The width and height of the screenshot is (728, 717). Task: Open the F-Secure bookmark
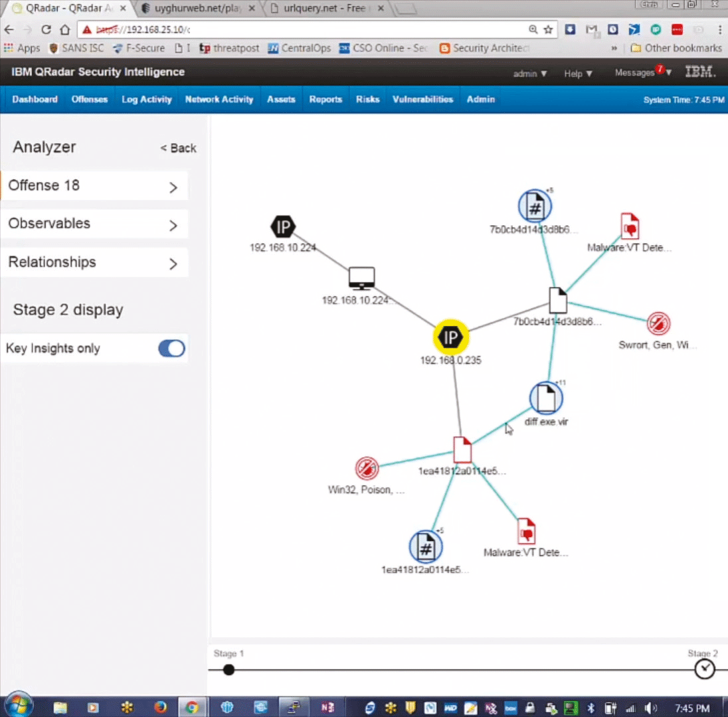[x=139, y=48]
